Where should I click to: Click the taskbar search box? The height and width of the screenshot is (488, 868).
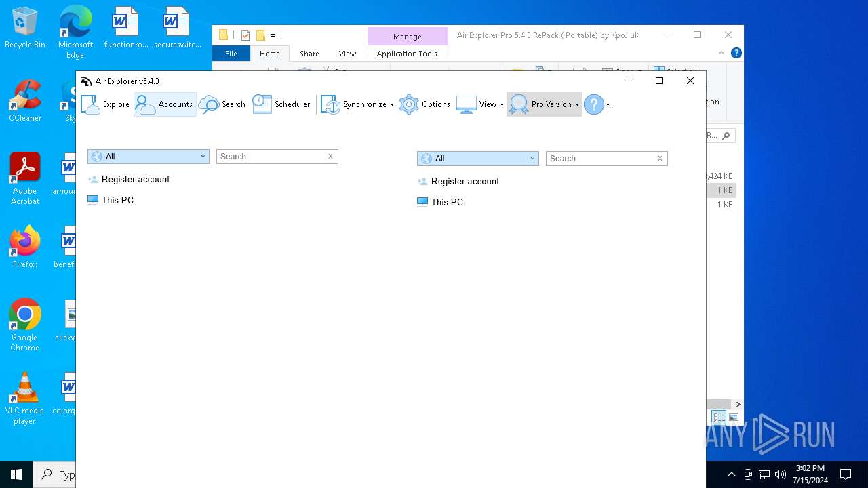click(54, 474)
